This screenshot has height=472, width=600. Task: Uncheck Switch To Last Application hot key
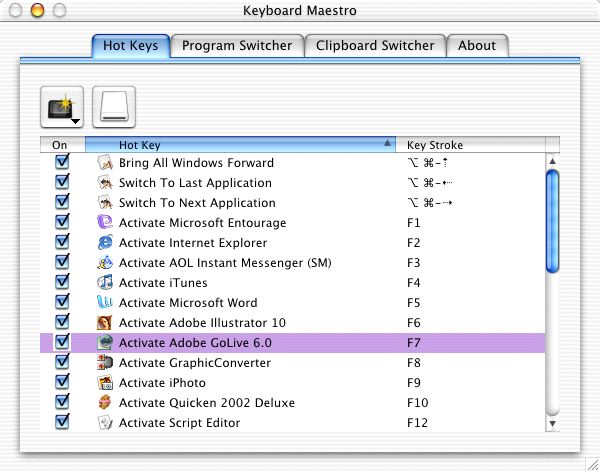point(62,181)
